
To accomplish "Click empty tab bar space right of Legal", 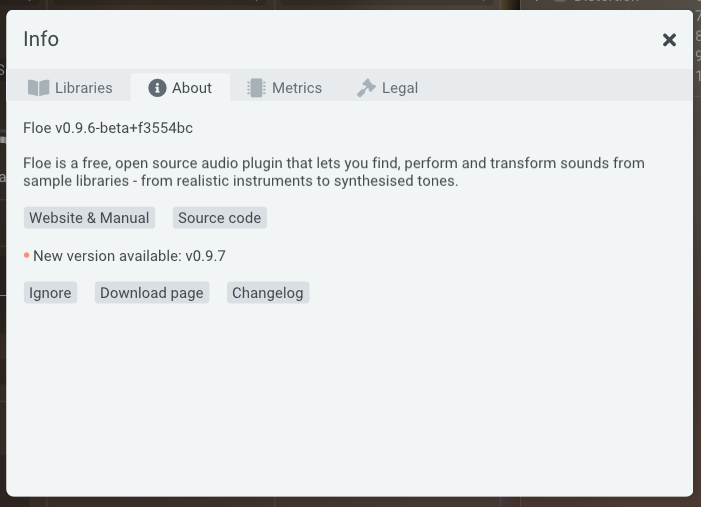I will pos(560,88).
